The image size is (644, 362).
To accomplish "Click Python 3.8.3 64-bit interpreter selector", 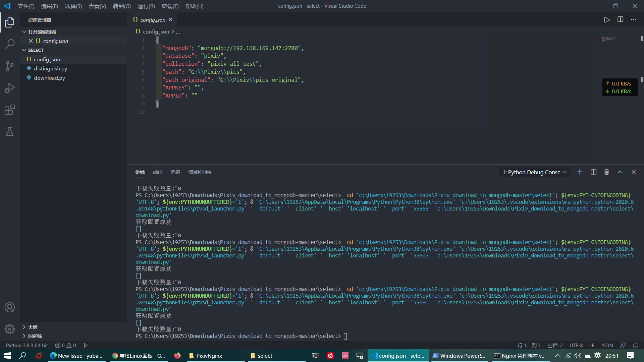I will point(27,345).
